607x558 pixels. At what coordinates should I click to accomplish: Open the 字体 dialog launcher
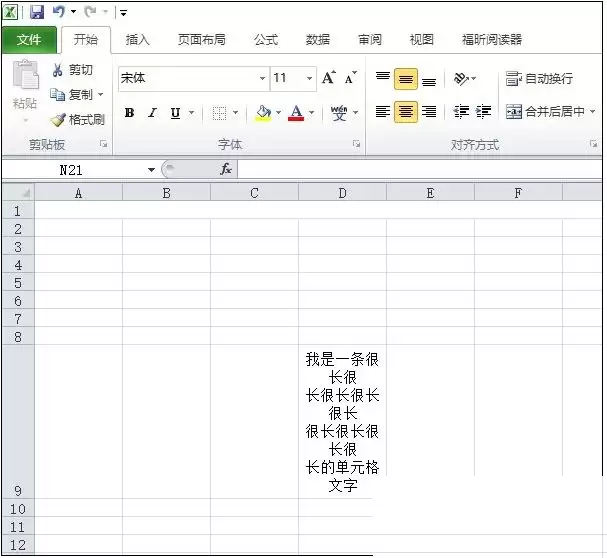tap(356, 144)
